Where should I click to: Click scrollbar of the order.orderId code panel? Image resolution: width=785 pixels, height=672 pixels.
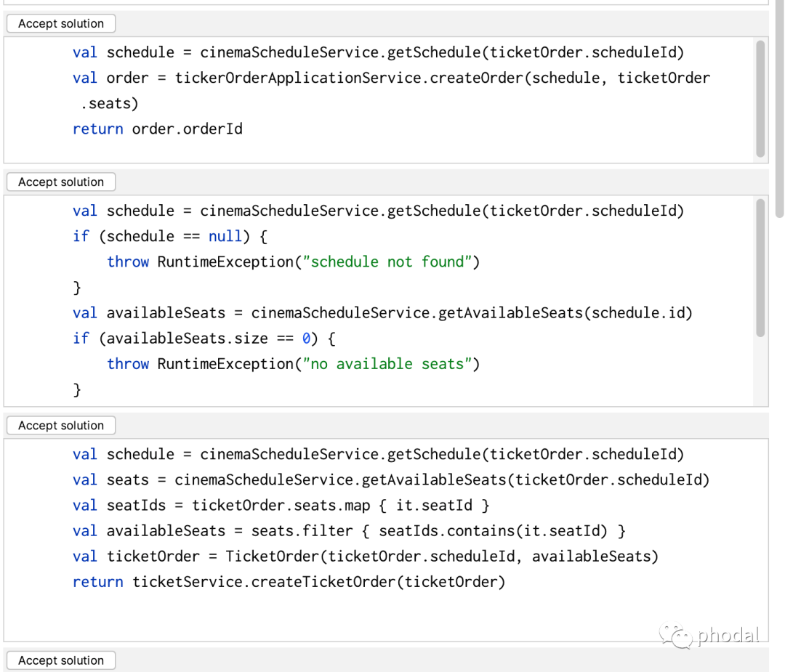tap(760, 99)
